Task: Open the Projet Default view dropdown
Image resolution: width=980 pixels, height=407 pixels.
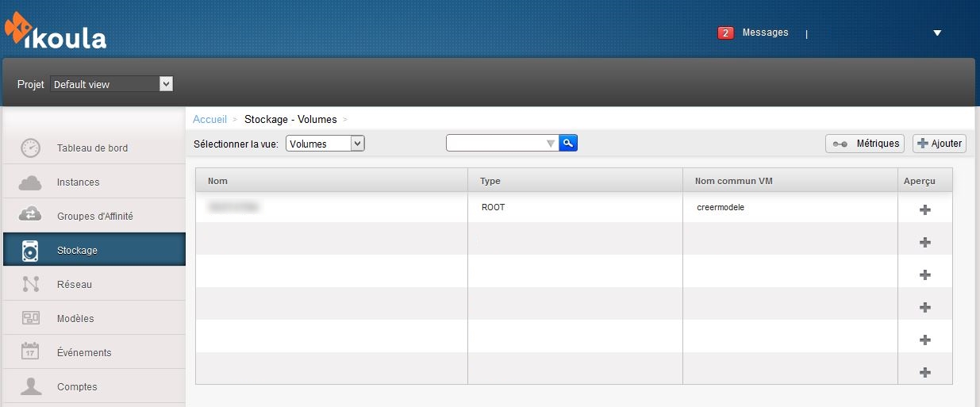Action: click(111, 84)
